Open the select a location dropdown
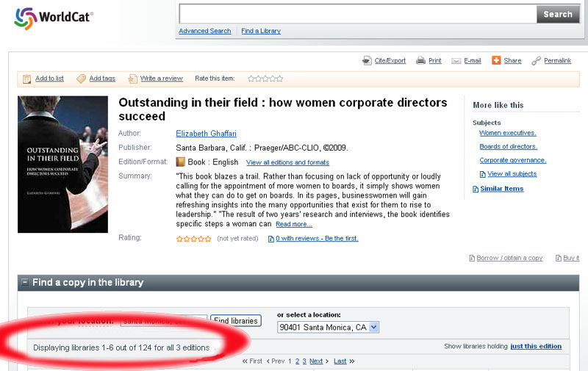Image resolution: width=588 pixels, height=371 pixels. coord(328,327)
